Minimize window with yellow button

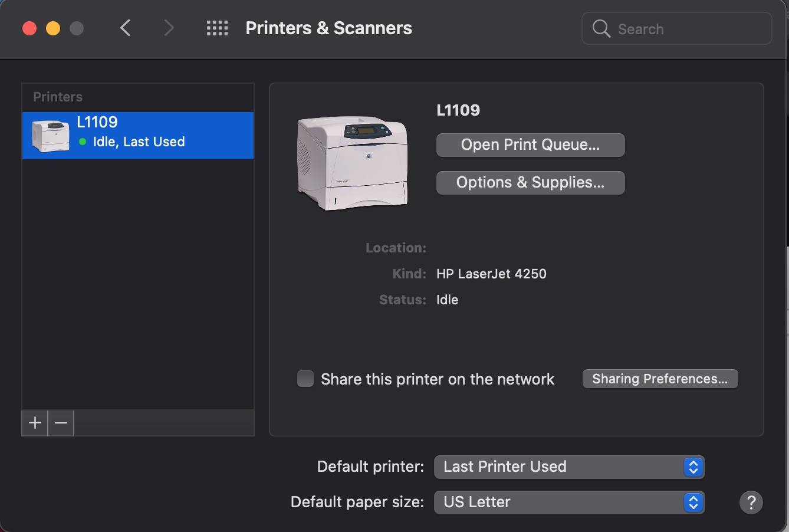tap(53, 28)
